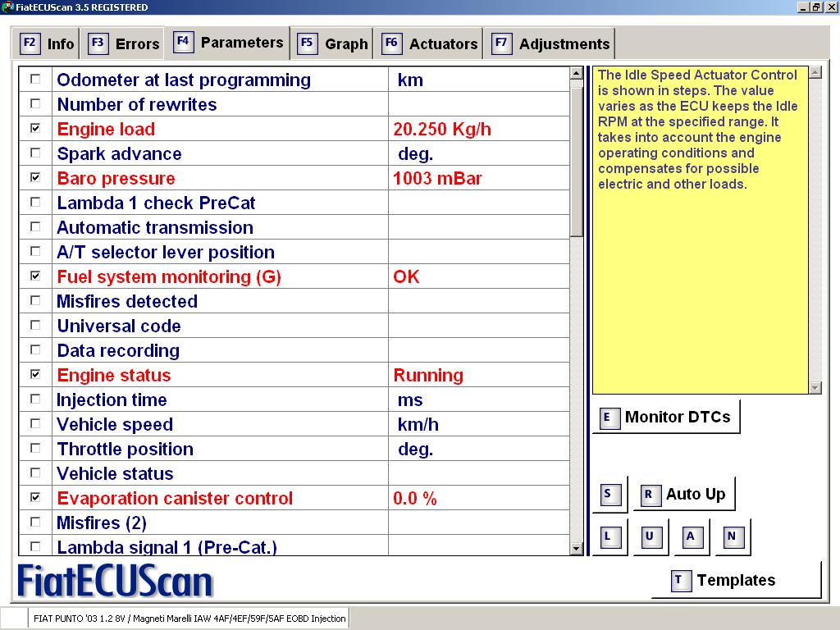
Task: Enable Vehicle speed monitoring
Action: 35,424
